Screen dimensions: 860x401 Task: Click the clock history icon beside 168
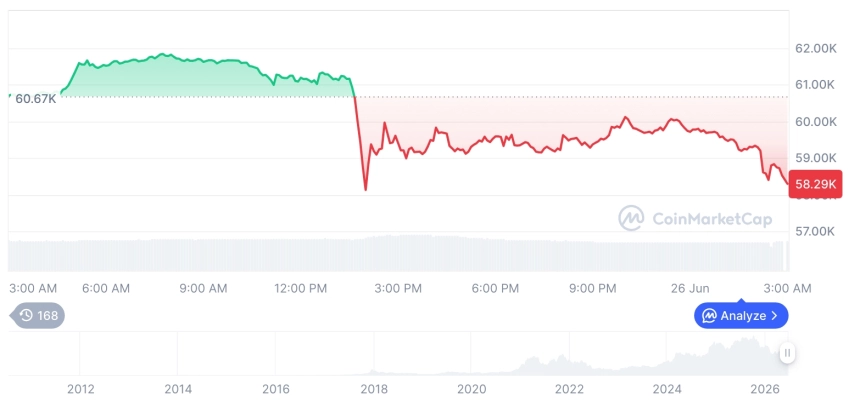[26, 315]
